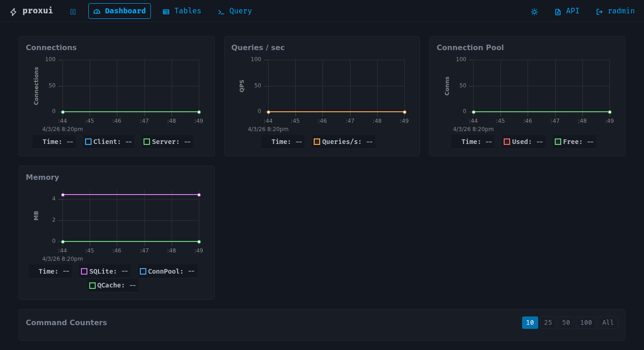Click the latest Memory chart data point

coord(198,195)
